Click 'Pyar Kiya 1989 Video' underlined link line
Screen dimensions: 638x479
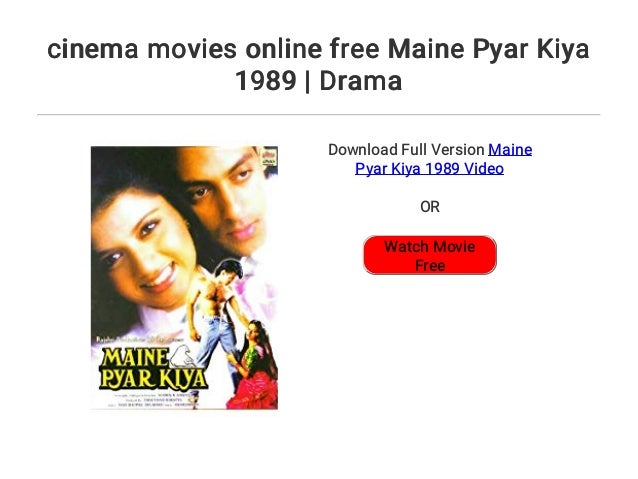point(429,168)
